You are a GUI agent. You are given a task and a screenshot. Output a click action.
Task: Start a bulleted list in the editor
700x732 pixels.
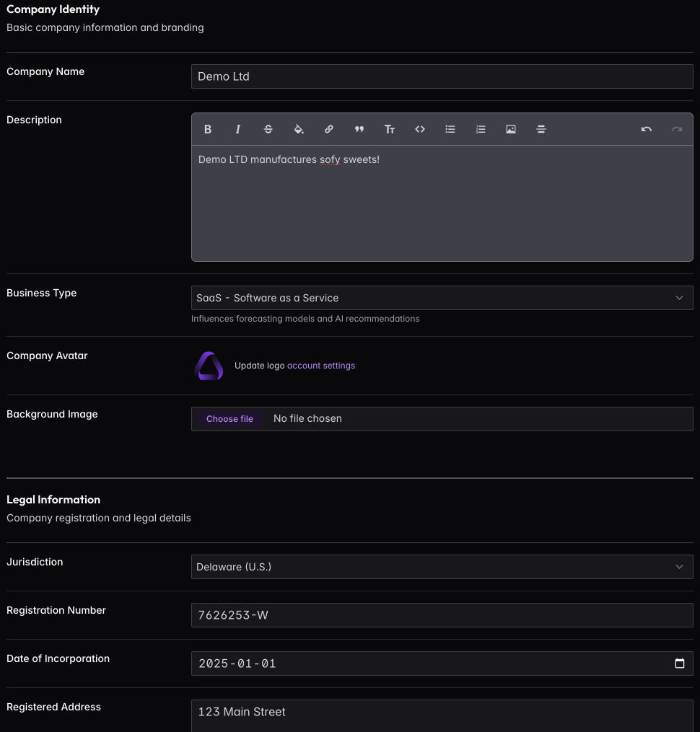click(450, 129)
